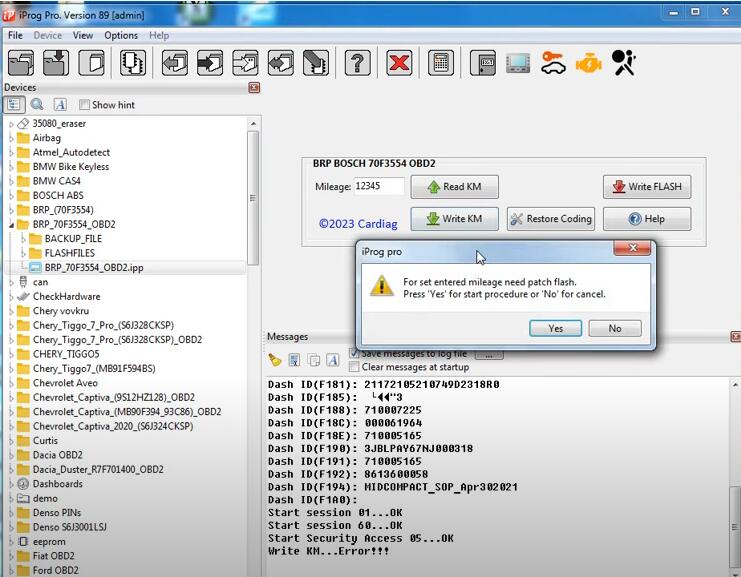Select the 35080_eraser tree item
Screen dimensions: 741x577
[59, 124]
